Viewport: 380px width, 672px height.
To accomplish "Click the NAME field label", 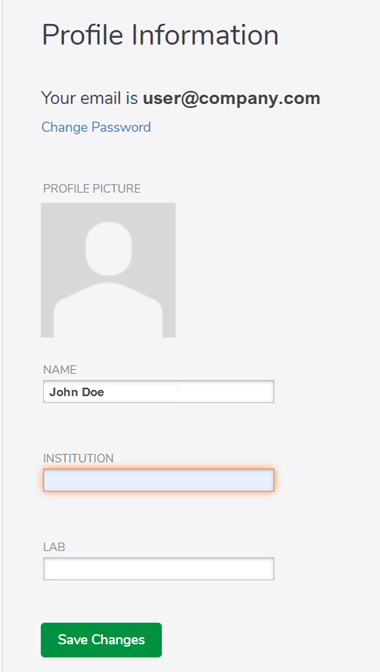I will coord(60,370).
